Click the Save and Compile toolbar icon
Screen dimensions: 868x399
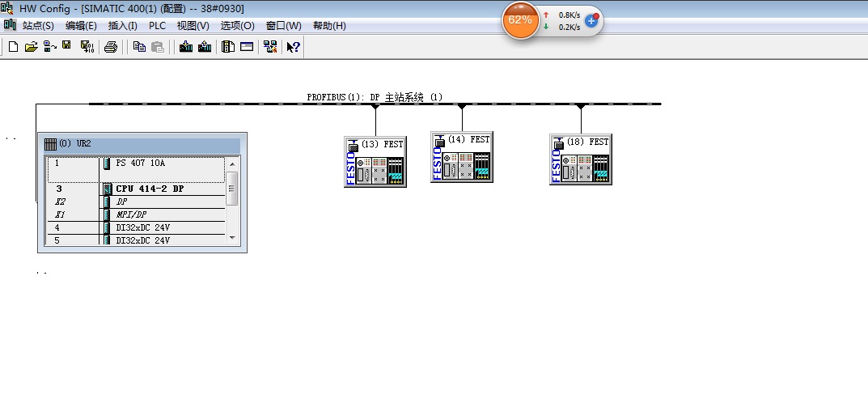[87, 47]
